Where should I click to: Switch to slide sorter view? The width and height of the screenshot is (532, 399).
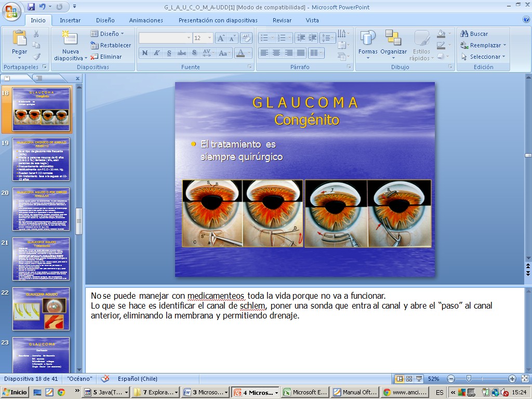point(409,379)
